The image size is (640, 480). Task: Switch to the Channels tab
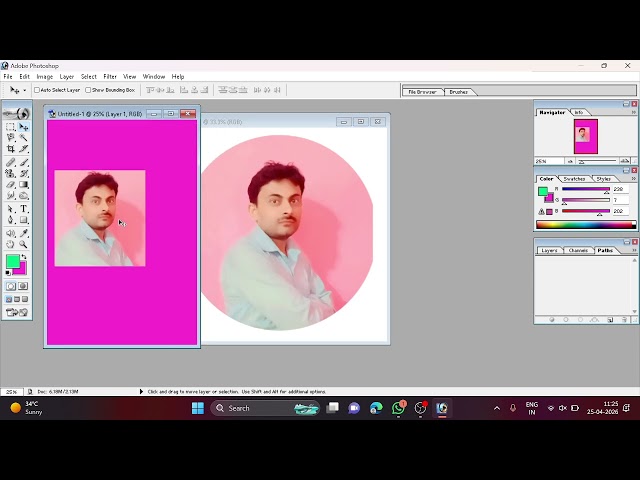578,250
